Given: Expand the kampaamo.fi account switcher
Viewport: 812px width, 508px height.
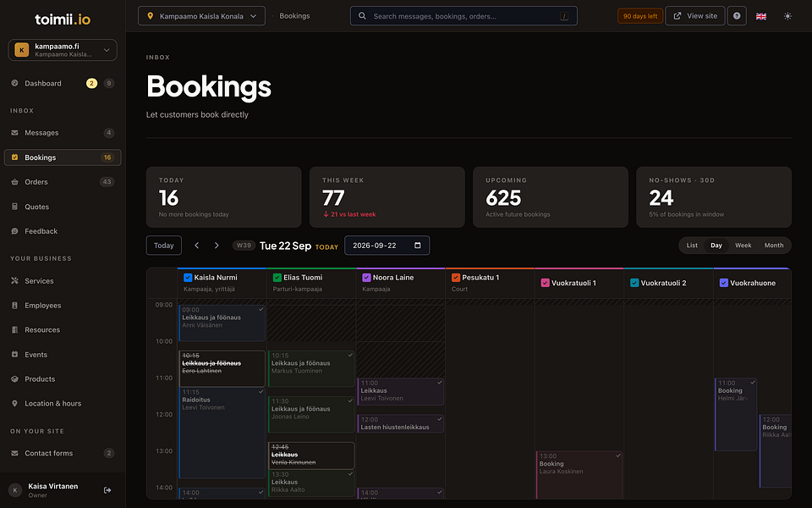Looking at the screenshot, I should pyautogui.click(x=63, y=50).
